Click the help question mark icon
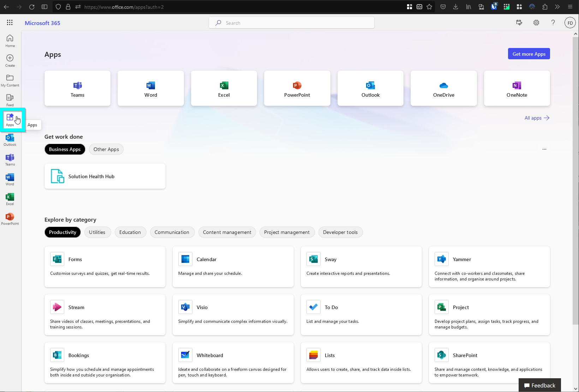The height and width of the screenshot is (392, 579). coord(553,23)
